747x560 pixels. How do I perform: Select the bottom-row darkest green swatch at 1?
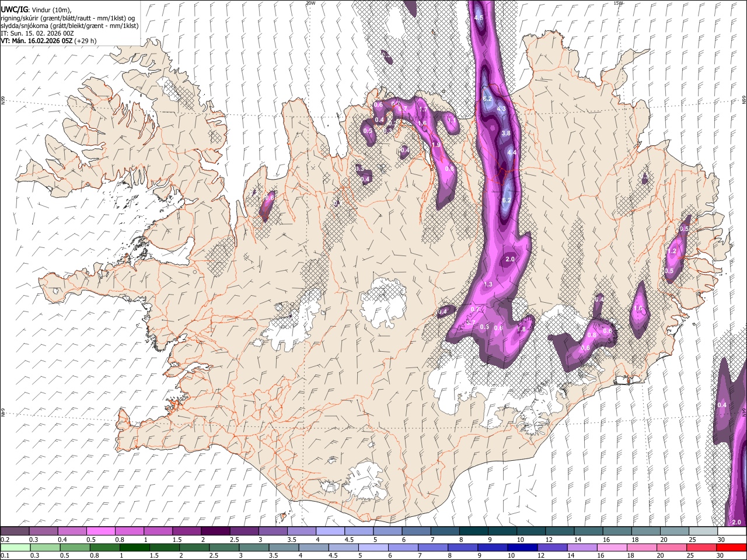point(134,547)
